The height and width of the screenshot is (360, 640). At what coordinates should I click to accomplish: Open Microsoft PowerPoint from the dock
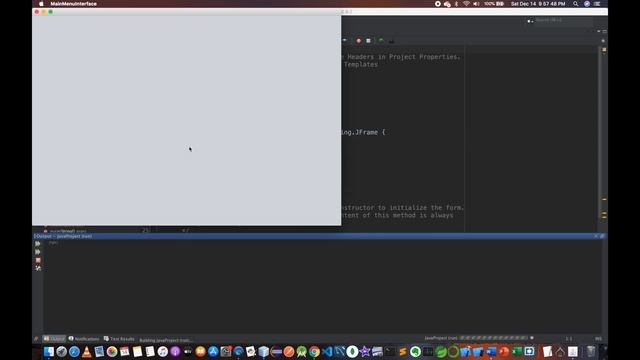click(504, 351)
